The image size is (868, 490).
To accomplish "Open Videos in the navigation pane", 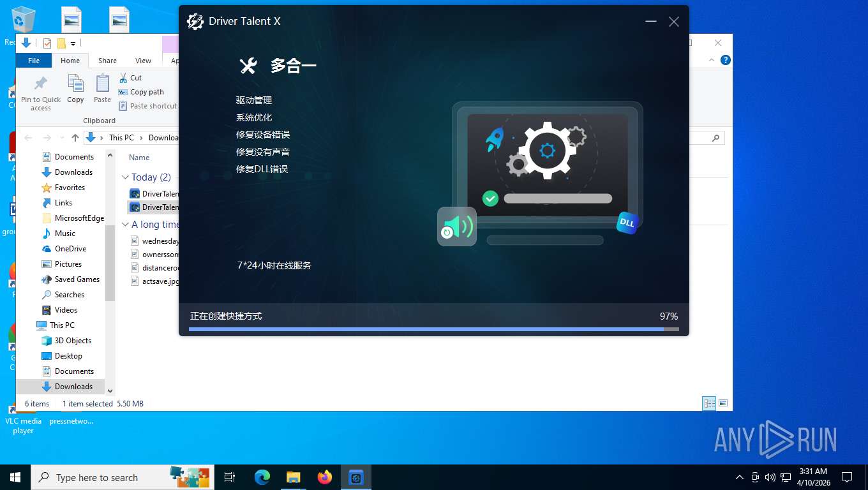I will click(59, 310).
